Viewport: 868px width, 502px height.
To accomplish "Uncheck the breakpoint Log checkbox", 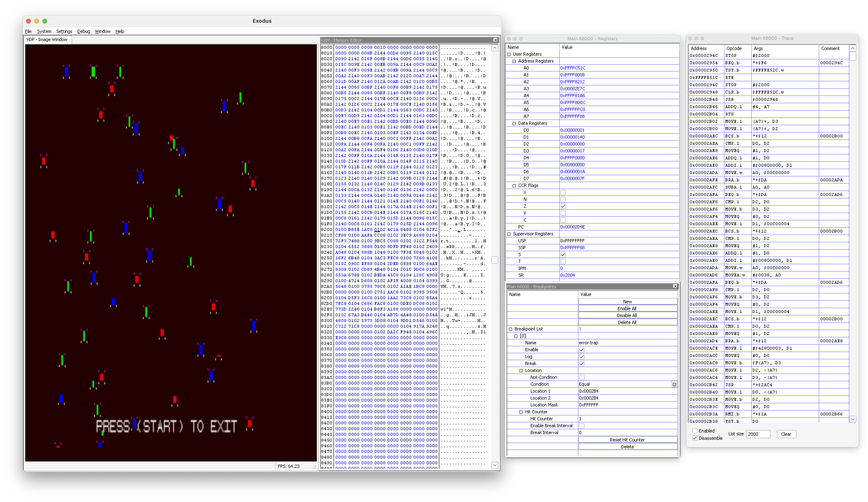I will (x=582, y=357).
